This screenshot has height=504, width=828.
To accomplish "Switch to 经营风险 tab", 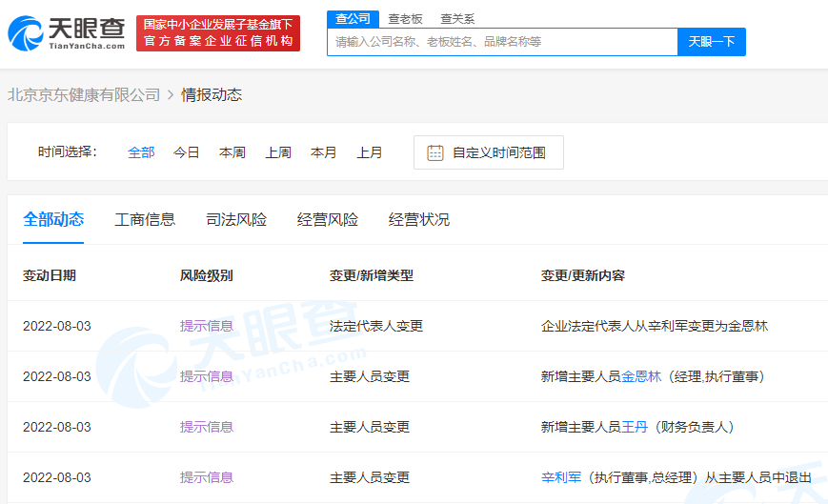I will 328,219.
